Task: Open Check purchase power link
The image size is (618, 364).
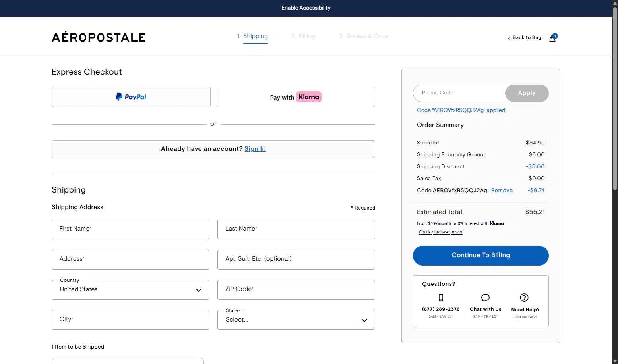Action: pyautogui.click(x=440, y=232)
